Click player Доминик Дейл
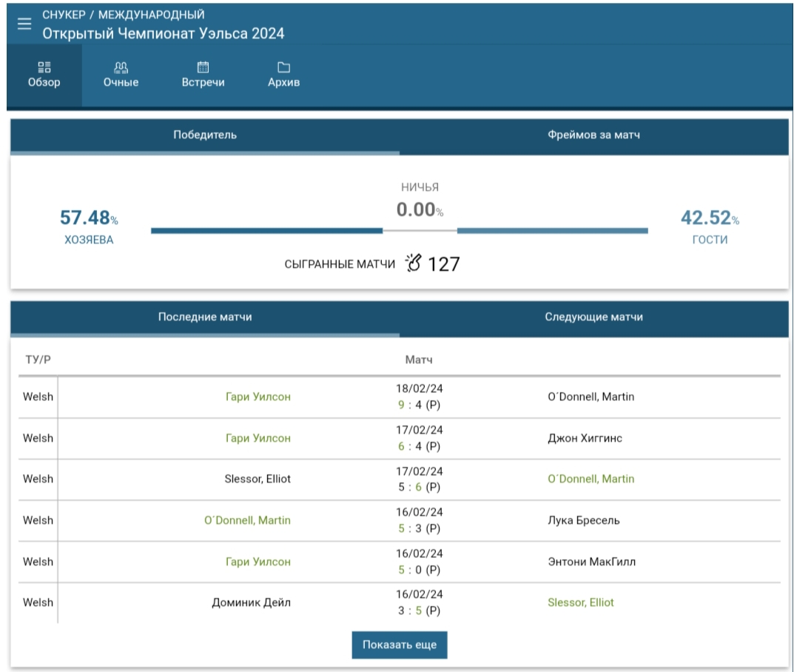Image resolution: width=797 pixels, height=672 pixels. coord(252,602)
